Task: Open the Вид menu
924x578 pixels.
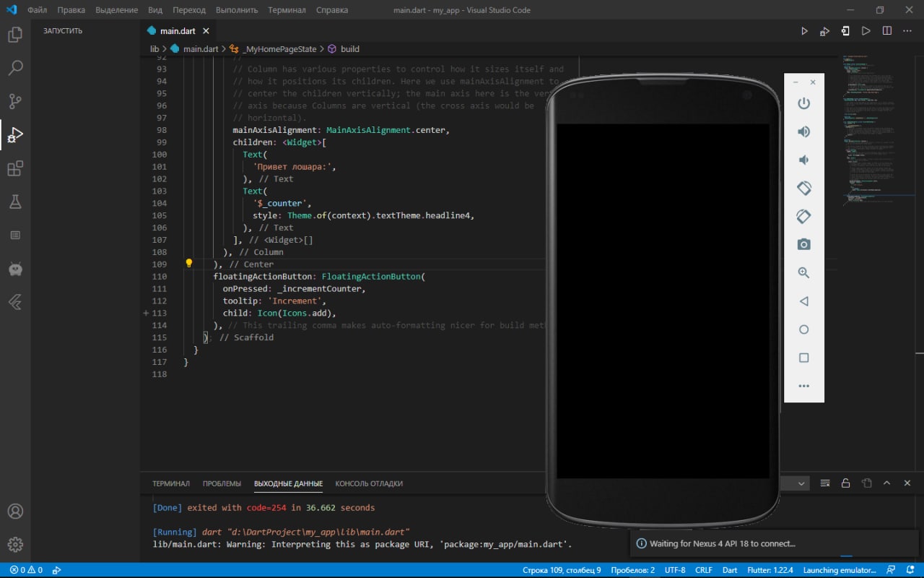Action: click(155, 10)
